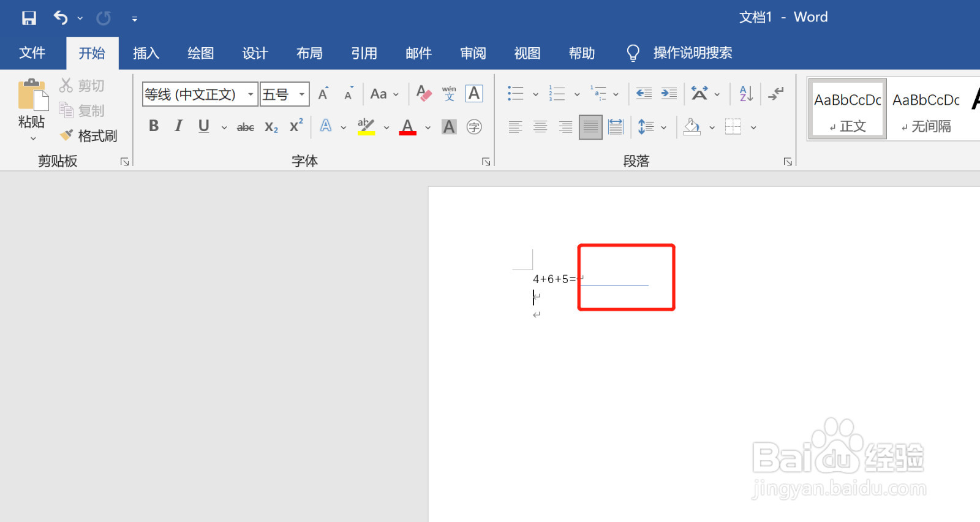Apply bullet list formatting
Viewport: 980px width, 522px height.
coord(516,94)
